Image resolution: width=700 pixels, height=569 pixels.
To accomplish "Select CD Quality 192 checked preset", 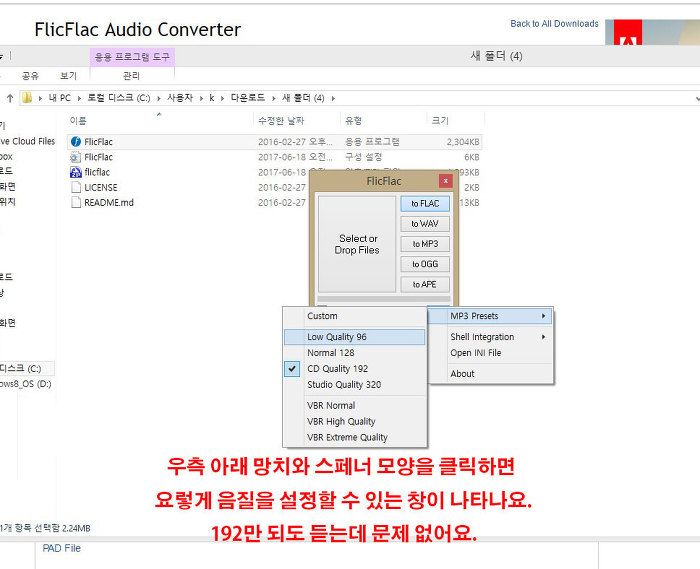I will pyautogui.click(x=355, y=369).
